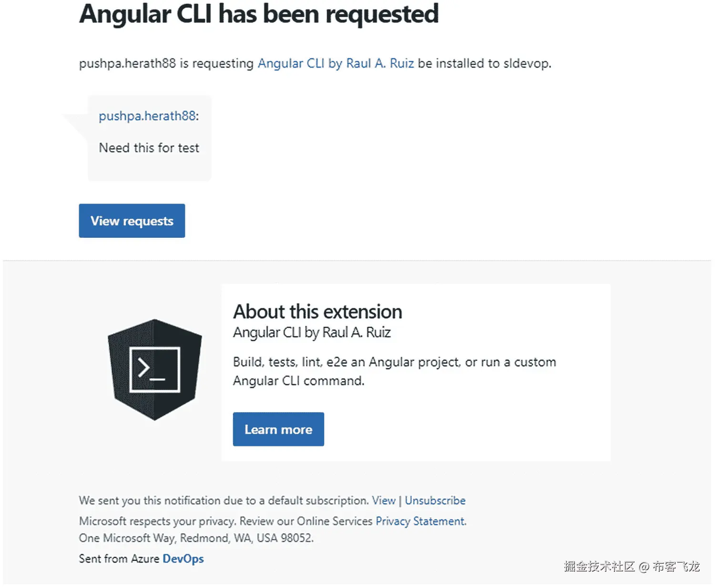Click the View requests button
The height and width of the screenshot is (588, 715).
132,221
